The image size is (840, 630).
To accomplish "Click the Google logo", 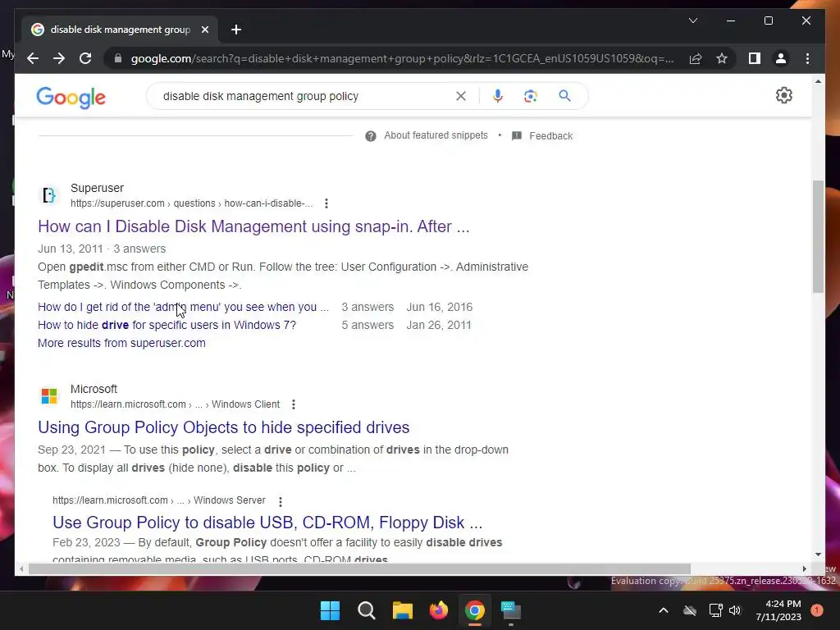I will click(x=71, y=97).
